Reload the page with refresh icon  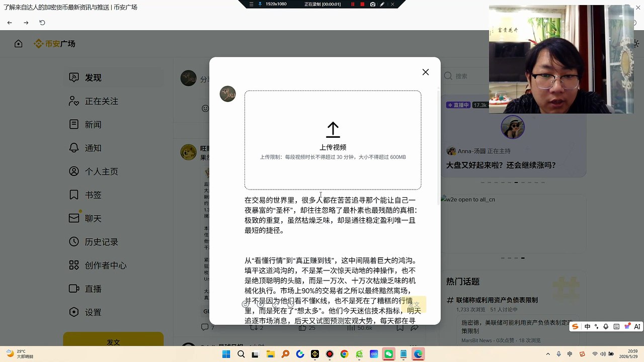(x=42, y=23)
